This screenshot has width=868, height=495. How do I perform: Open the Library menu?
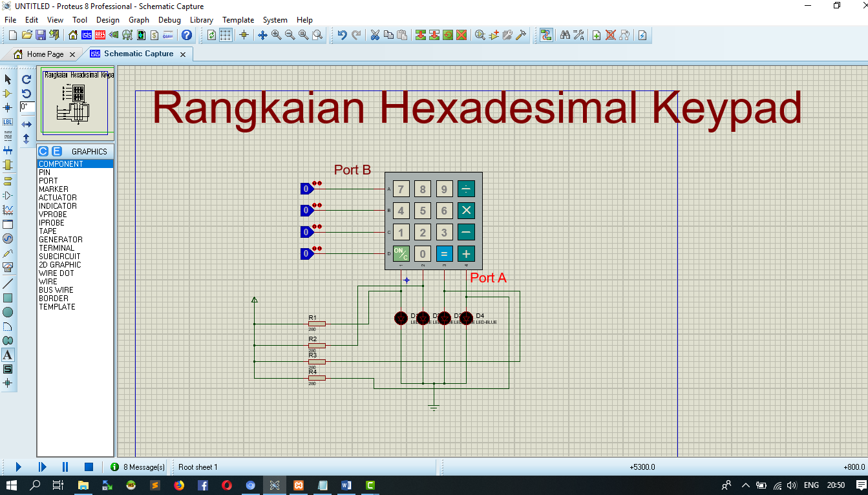(201, 19)
